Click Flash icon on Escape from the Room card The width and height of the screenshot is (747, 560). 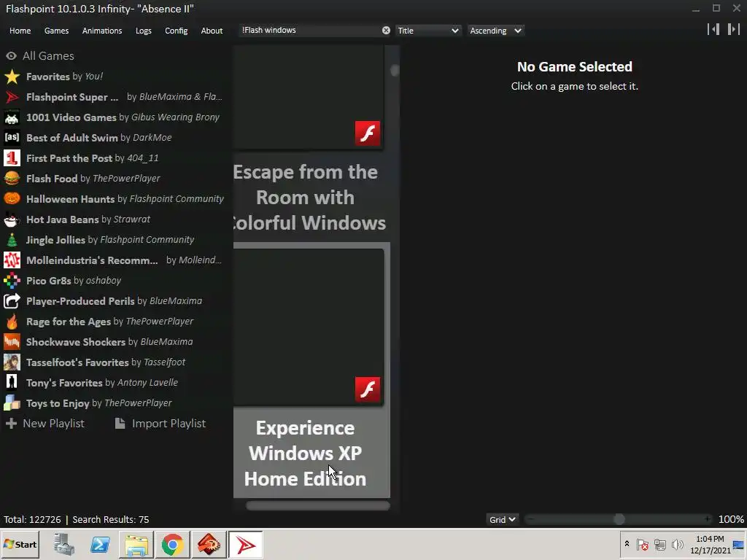point(368,133)
